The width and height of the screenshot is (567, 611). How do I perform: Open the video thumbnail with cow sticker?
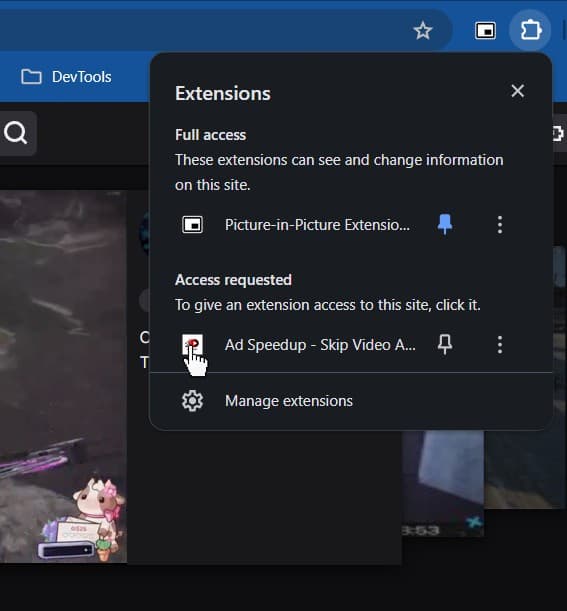(63, 376)
